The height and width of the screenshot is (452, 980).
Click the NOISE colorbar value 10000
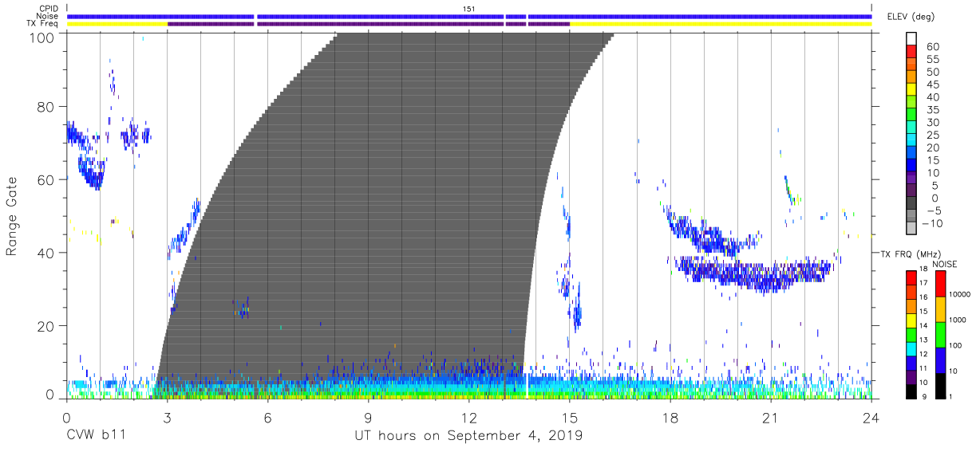[x=961, y=294]
